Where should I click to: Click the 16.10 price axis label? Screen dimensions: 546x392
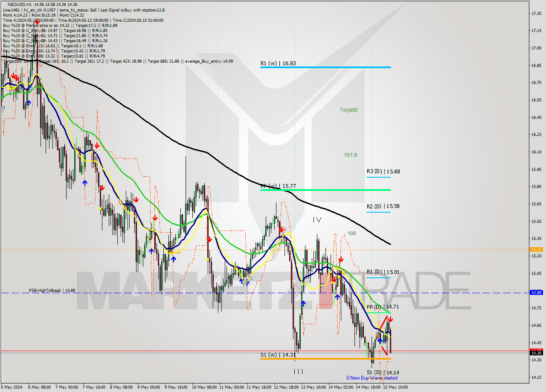pos(536,152)
